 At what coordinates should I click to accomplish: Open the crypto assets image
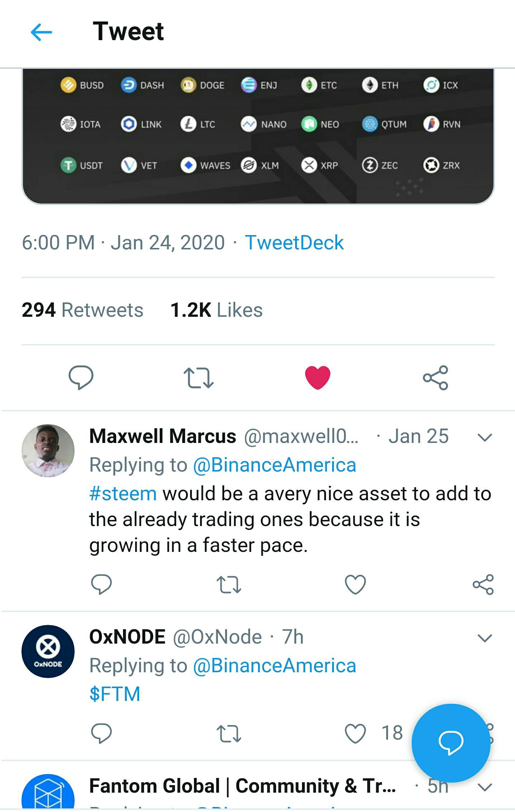click(258, 136)
